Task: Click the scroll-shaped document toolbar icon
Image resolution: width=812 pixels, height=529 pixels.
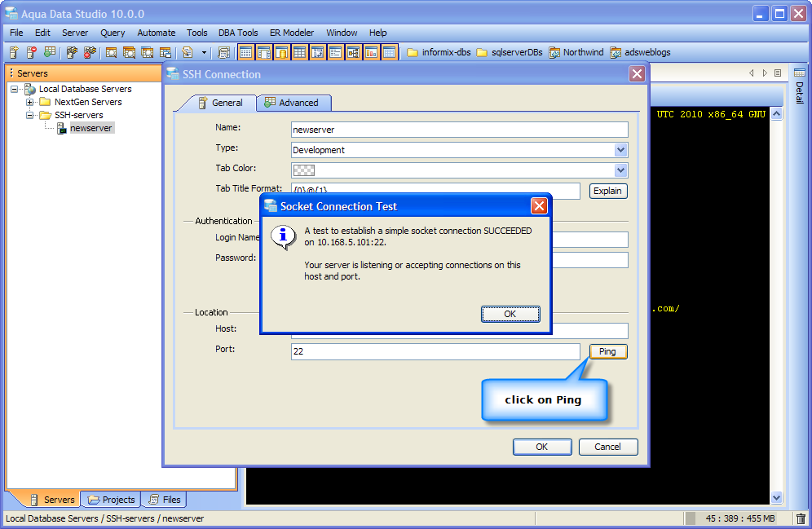Action: tap(223, 52)
